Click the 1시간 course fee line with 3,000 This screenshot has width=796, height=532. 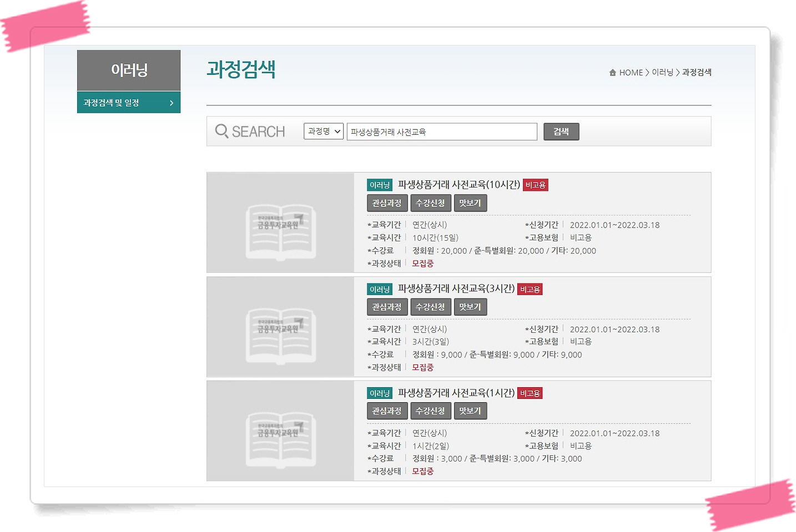497,459
